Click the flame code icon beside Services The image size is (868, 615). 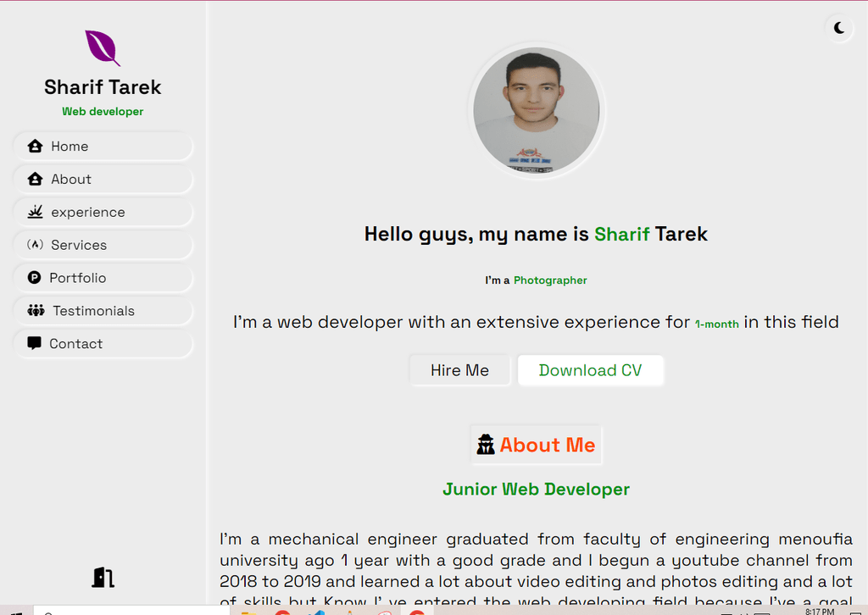pos(35,245)
